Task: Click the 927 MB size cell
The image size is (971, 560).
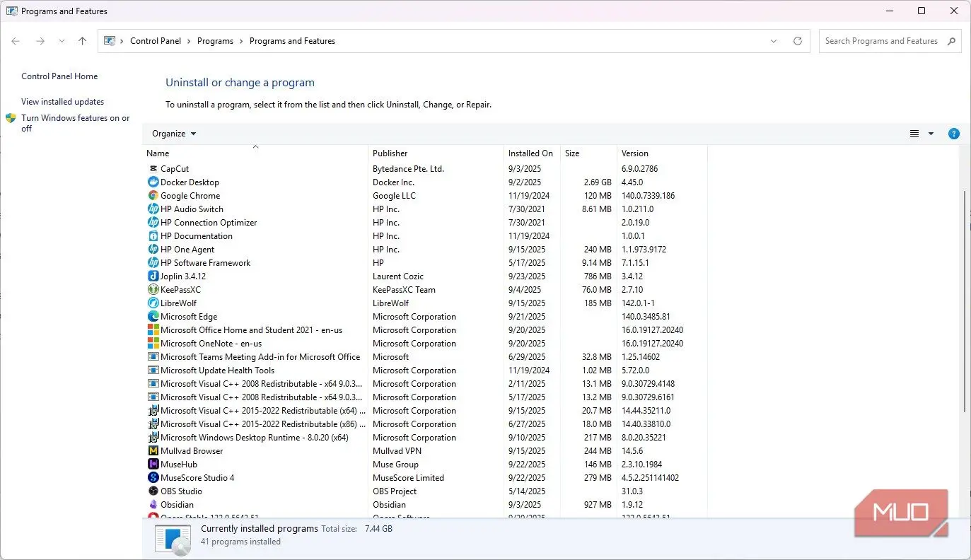Action: pos(598,505)
